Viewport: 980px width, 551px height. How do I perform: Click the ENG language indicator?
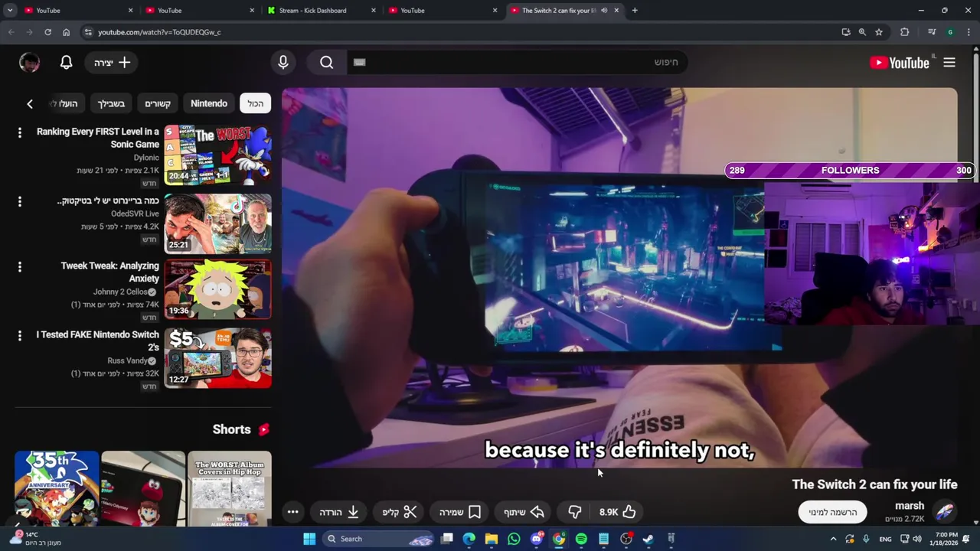[885, 539]
